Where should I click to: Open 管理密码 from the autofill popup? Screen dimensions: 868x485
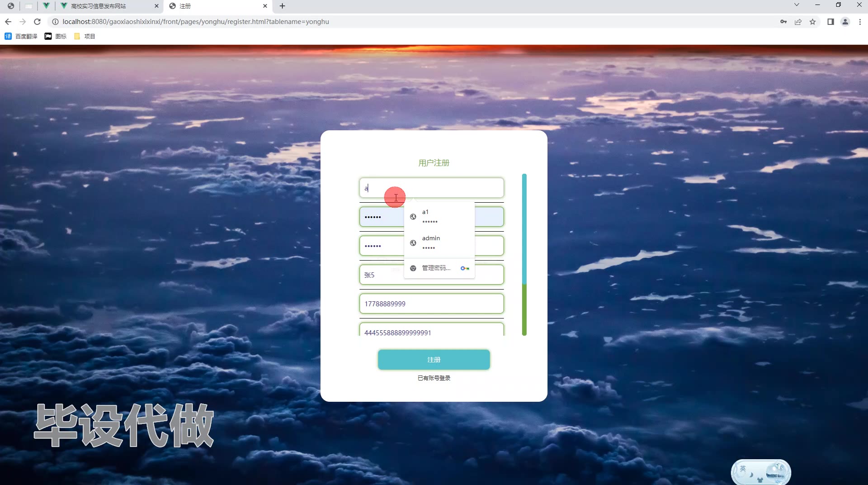tap(439, 268)
